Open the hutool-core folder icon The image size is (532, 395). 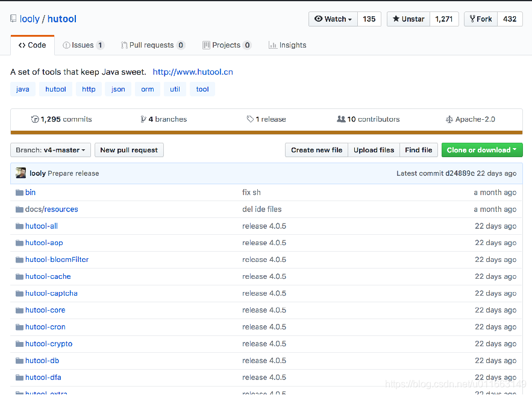19,310
